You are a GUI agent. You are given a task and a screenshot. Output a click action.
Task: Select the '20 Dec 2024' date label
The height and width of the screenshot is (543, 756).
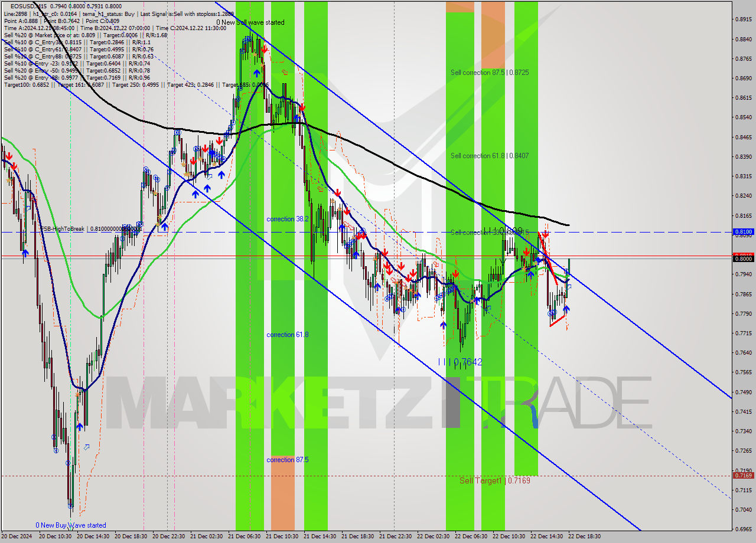click(16, 537)
